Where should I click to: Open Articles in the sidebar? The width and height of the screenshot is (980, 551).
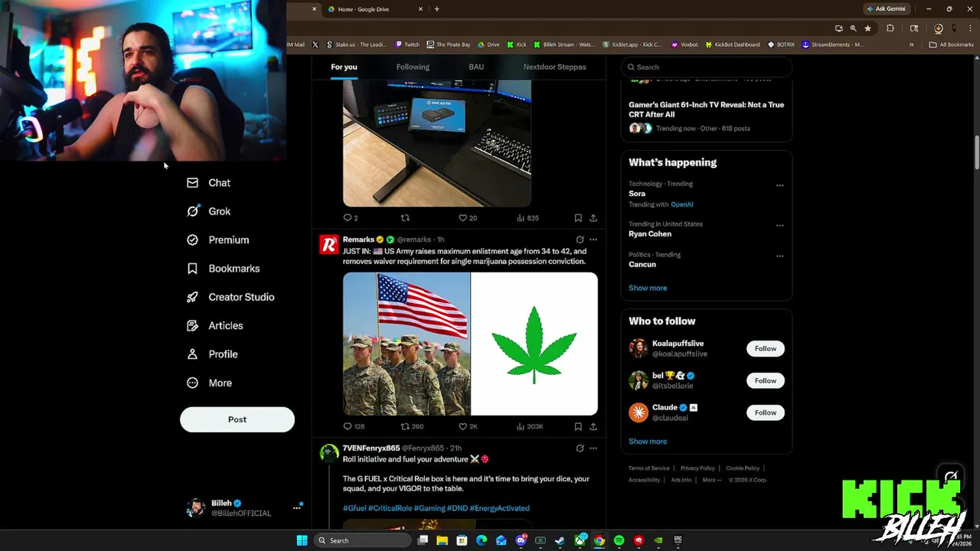click(214, 325)
